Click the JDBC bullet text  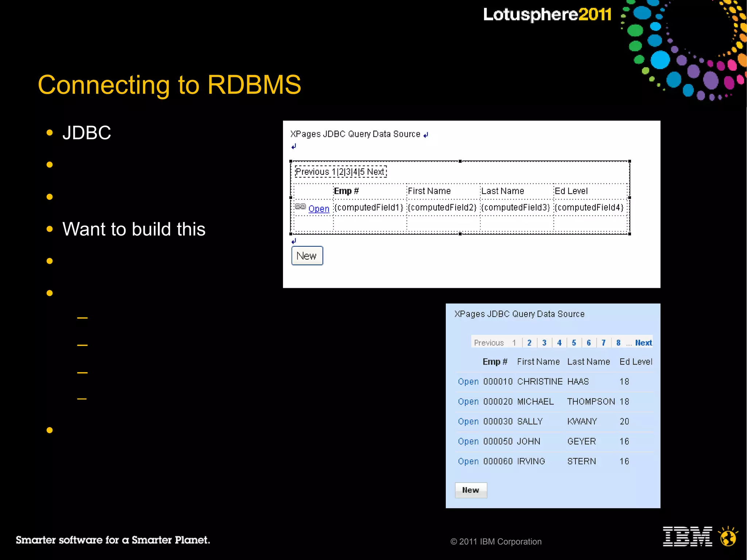click(87, 133)
